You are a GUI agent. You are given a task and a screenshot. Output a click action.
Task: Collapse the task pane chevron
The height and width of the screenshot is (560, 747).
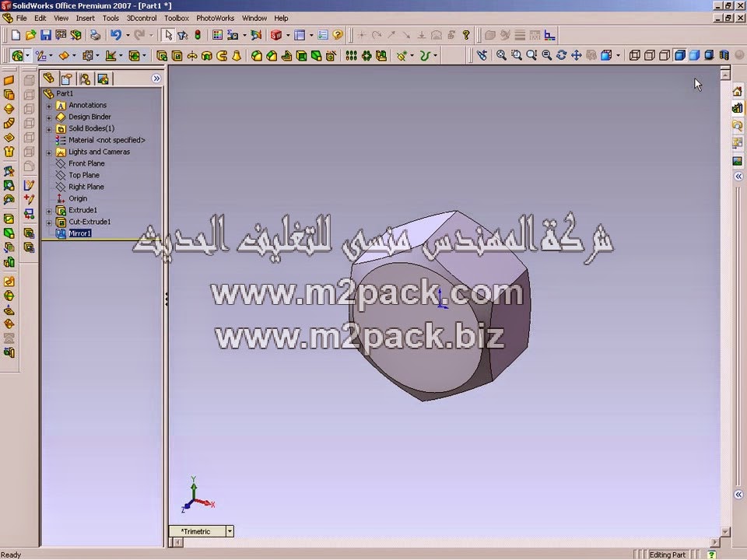pyautogui.click(x=738, y=177)
